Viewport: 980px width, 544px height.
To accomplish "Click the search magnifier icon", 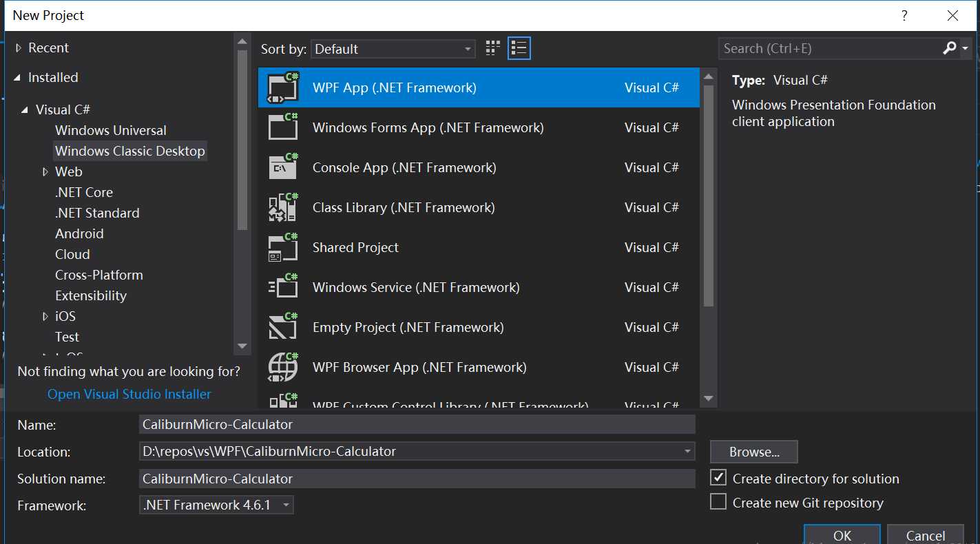I will 950,48.
